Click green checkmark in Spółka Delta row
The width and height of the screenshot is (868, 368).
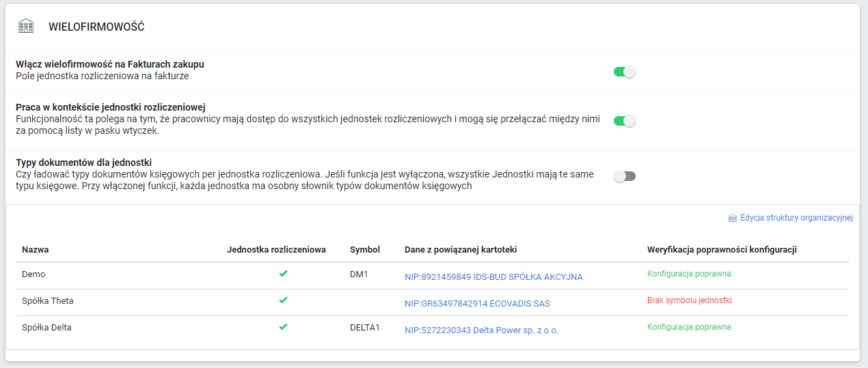[x=283, y=327]
